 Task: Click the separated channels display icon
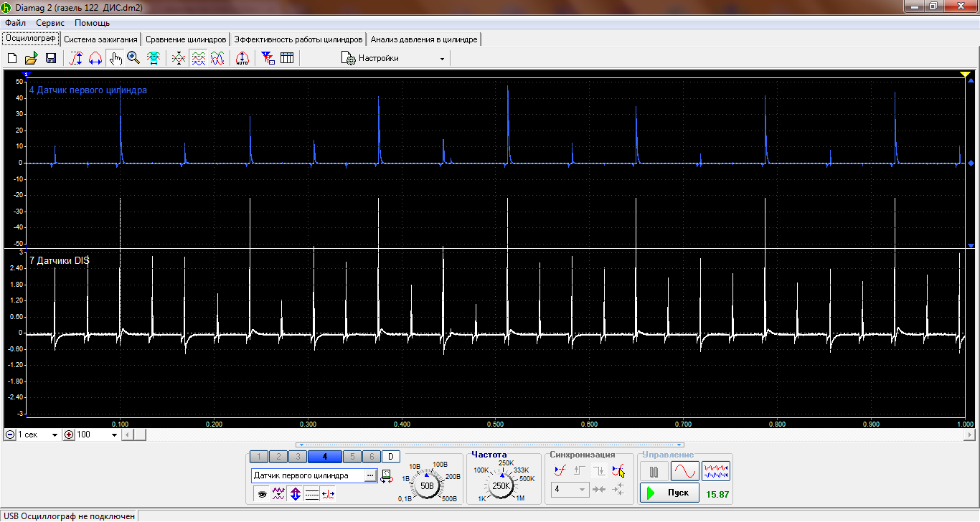[198, 58]
